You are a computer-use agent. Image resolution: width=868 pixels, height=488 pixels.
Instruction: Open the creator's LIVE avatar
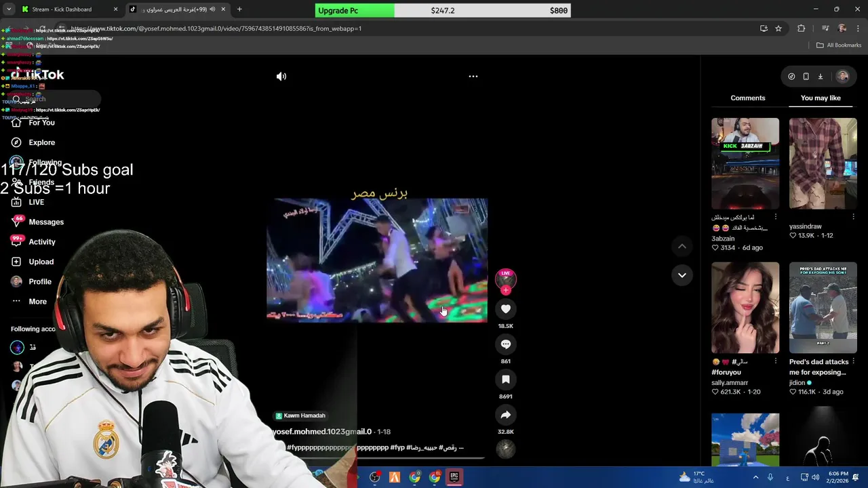coord(506,279)
